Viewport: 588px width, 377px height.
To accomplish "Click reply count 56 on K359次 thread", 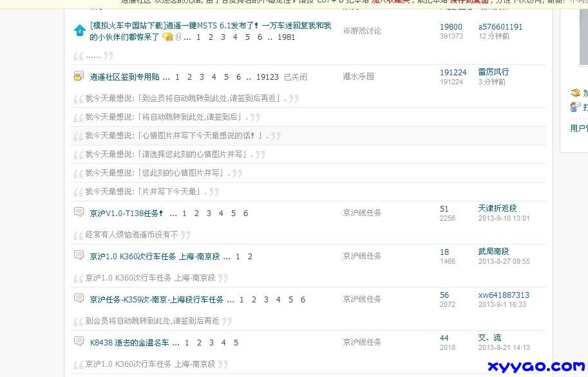I will pos(444,295).
